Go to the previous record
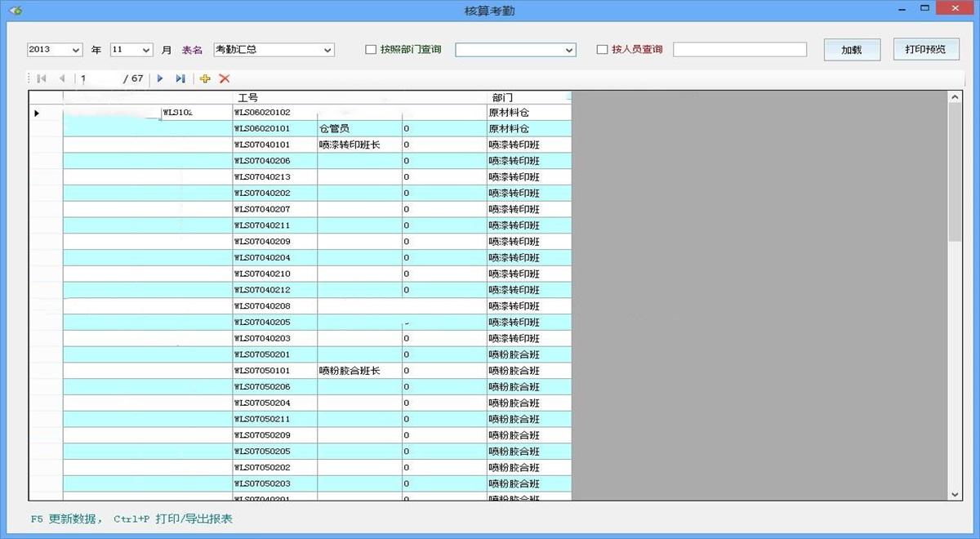980x539 pixels. (62, 78)
